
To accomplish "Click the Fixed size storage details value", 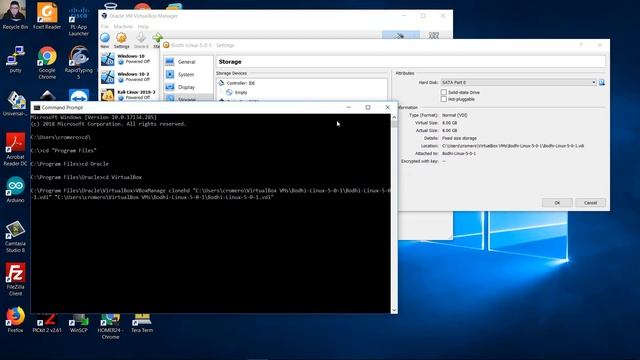I will click(459, 138).
